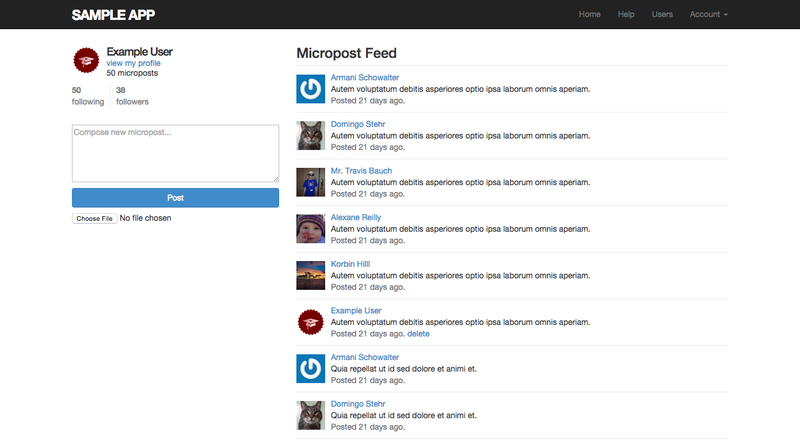
Task: Open Domingo Stehr link on Autem post
Action: click(x=358, y=124)
